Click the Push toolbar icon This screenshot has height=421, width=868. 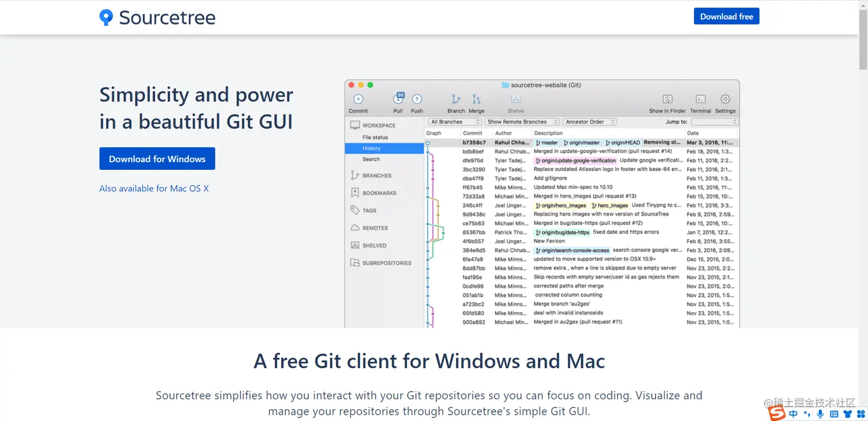[x=417, y=99]
